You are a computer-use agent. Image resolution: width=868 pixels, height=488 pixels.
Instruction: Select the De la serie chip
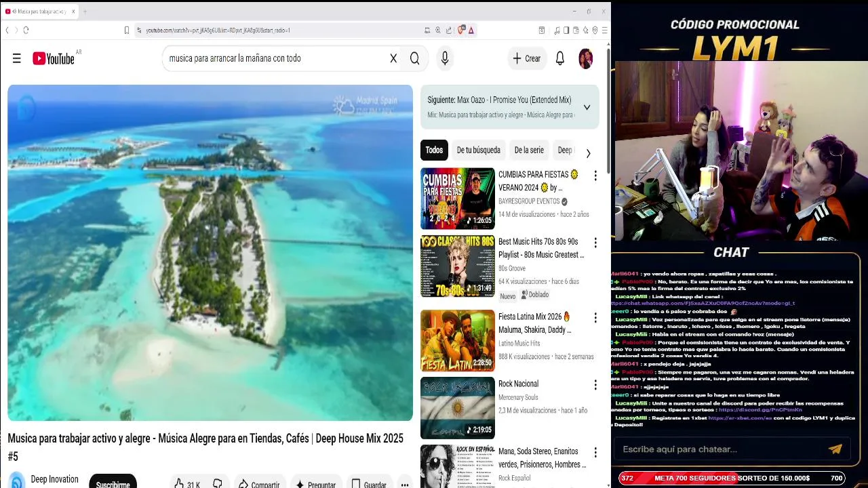click(529, 150)
